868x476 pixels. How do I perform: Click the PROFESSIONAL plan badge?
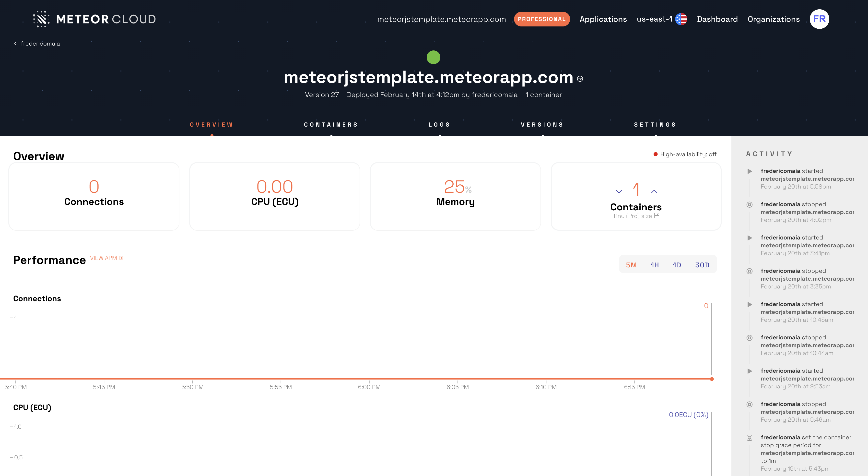coord(542,19)
